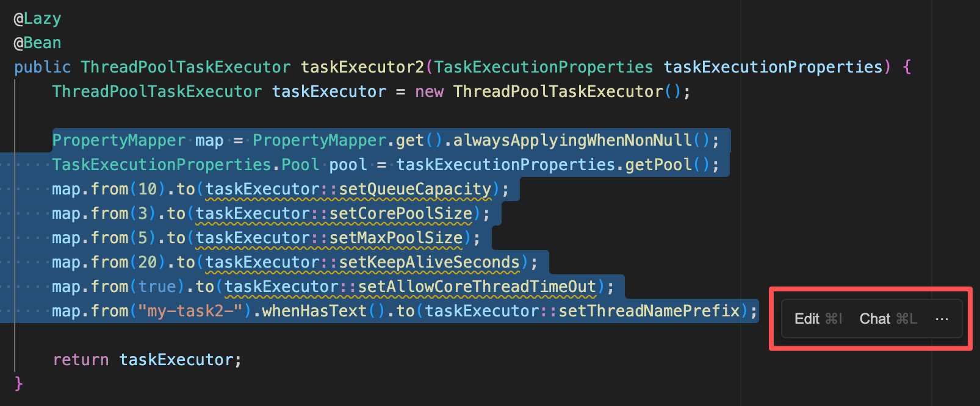Place cursor on taskExecutor2 method name
Viewport: 980px width, 406px height.
pyautogui.click(x=362, y=67)
